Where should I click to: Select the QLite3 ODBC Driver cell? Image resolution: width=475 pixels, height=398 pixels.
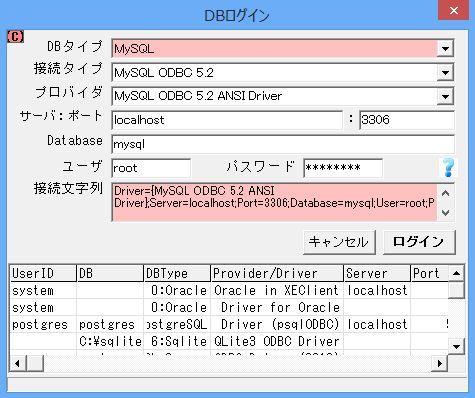tap(277, 342)
